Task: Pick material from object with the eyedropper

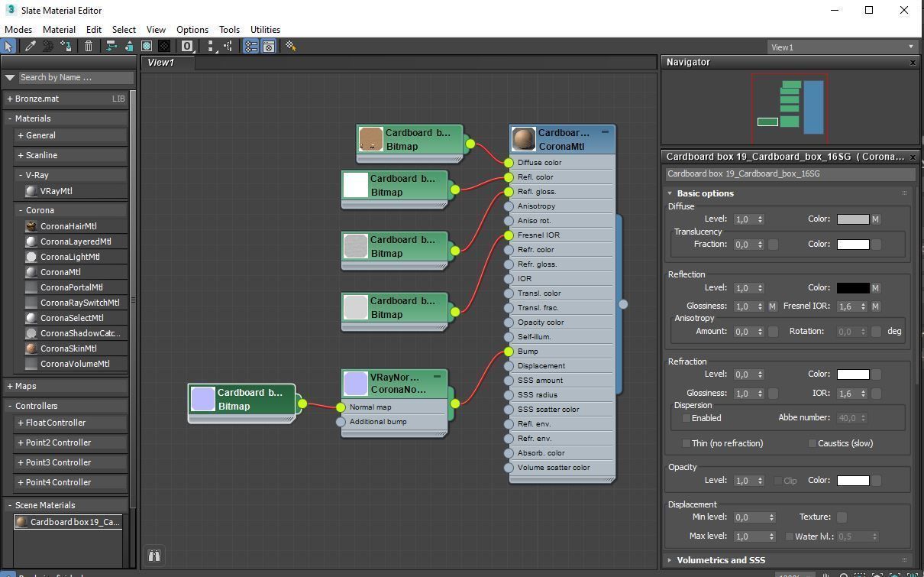Action: click(x=31, y=47)
